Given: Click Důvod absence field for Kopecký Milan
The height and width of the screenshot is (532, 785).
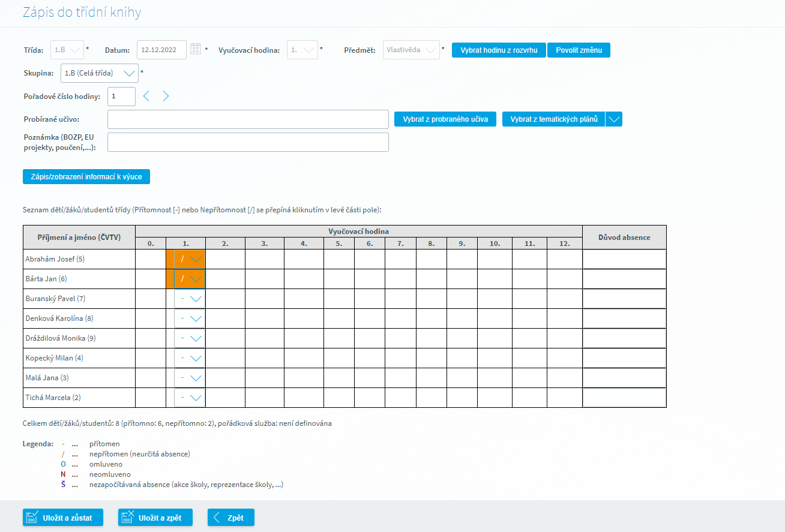Looking at the screenshot, I should coord(624,358).
